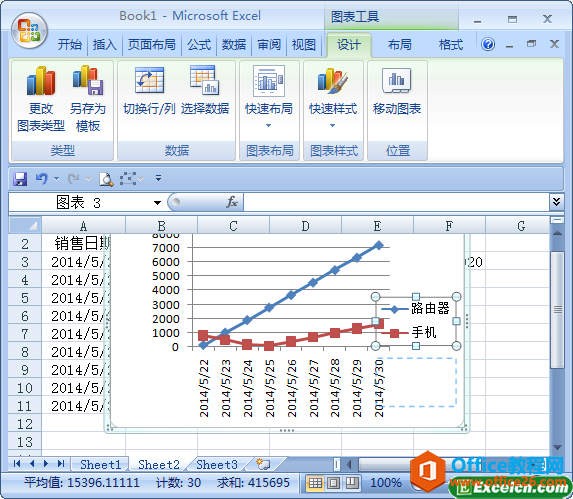The image size is (573, 499).
Task: Open the 数据 tab
Action: [234, 45]
